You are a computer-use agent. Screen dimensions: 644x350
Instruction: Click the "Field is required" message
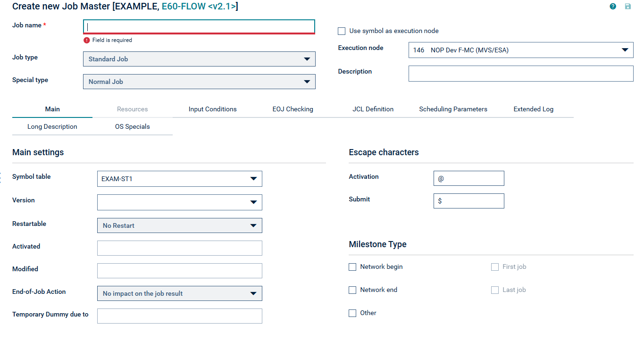(x=112, y=40)
